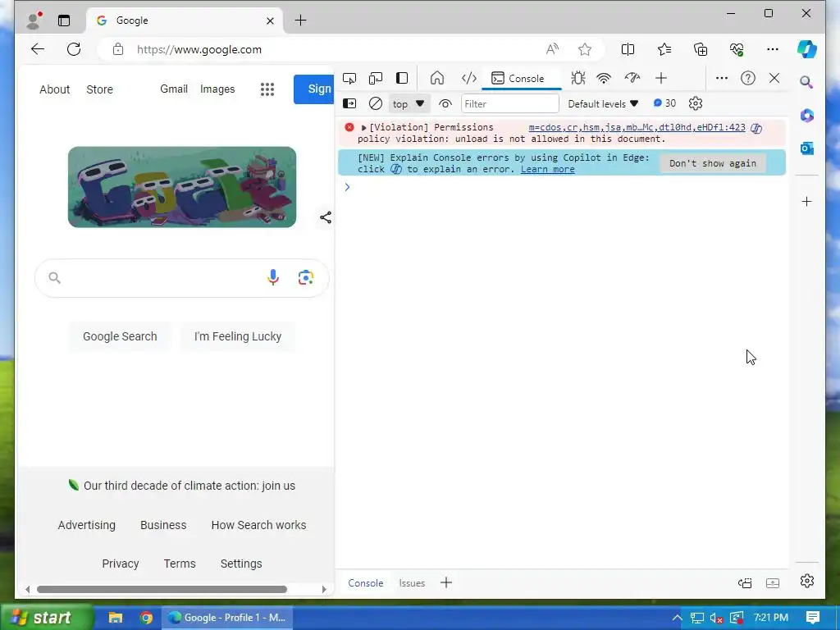Toggle DevTools activity bar/dock position icon
Image resolution: width=840 pixels, height=630 pixels.
tap(402, 78)
